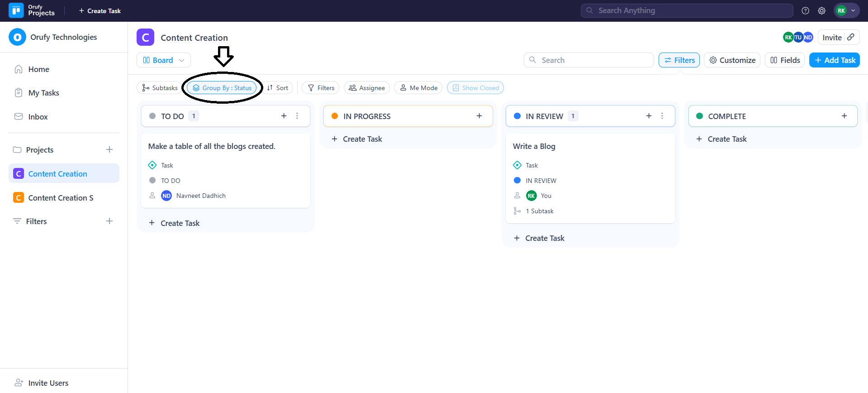This screenshot has width=868, height=393.
Task: Open Inbox from the sidebar
Action: click(x=38, y=117)
